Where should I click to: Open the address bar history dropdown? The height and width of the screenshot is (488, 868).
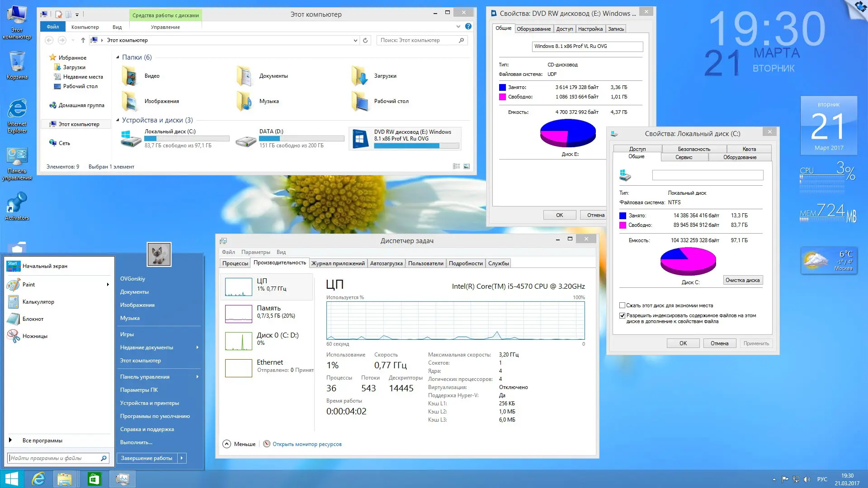click(355, 40)
